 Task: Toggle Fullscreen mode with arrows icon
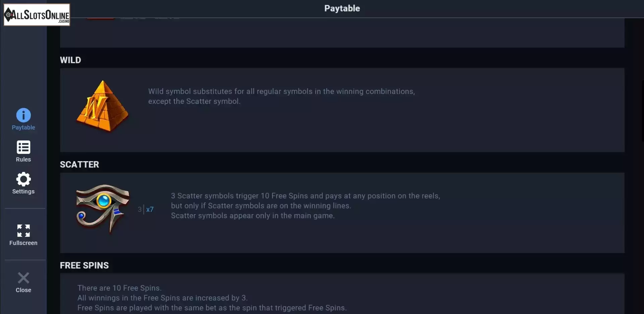[x=23, y=231]
